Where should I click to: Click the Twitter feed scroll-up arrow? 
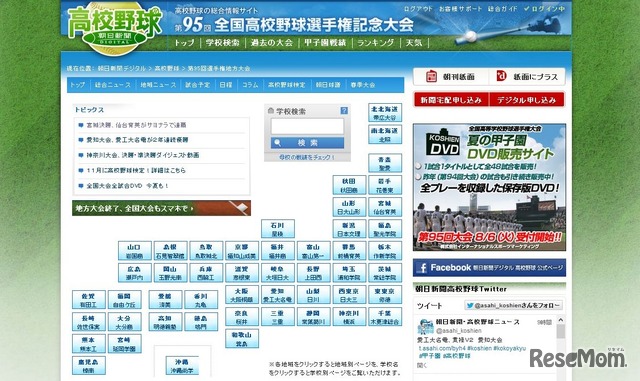pyautogui.click(x=561, y=321)
